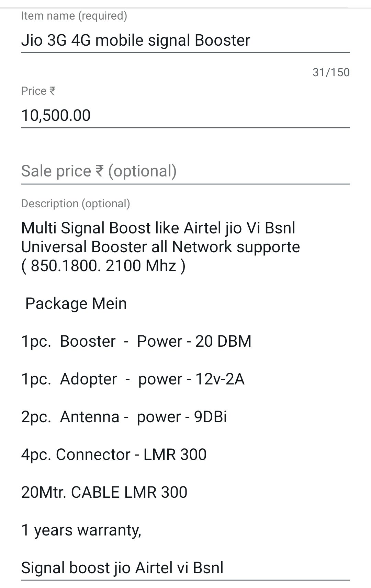Click the Item name input field

(185, 41)
